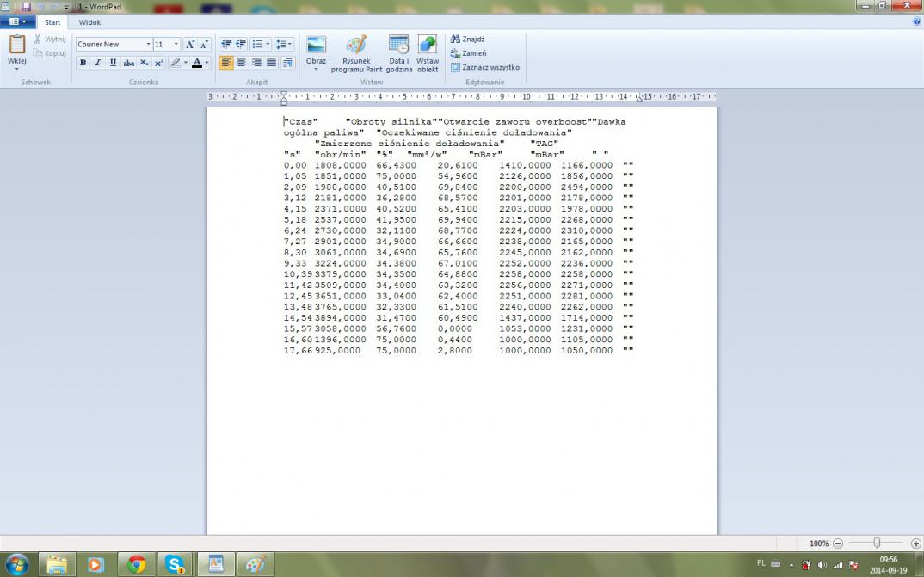This screenshot has height=577, width=924.
Task: Open Google Chrome from the taskbar
Action: 137,564
